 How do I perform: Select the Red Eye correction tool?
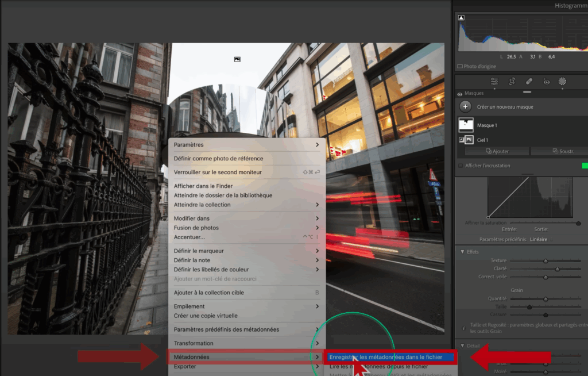(x=546, y=82)
